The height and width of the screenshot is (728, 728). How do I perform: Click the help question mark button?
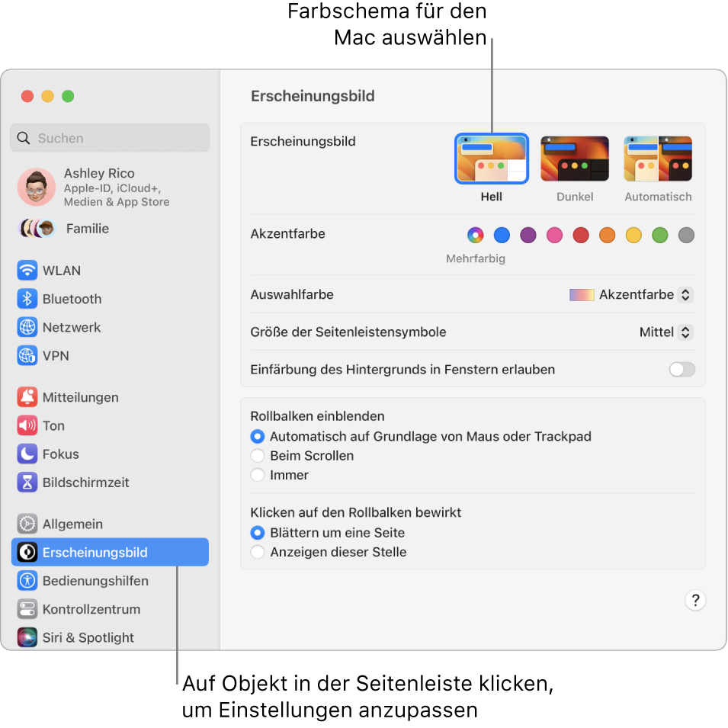[694, 601]
